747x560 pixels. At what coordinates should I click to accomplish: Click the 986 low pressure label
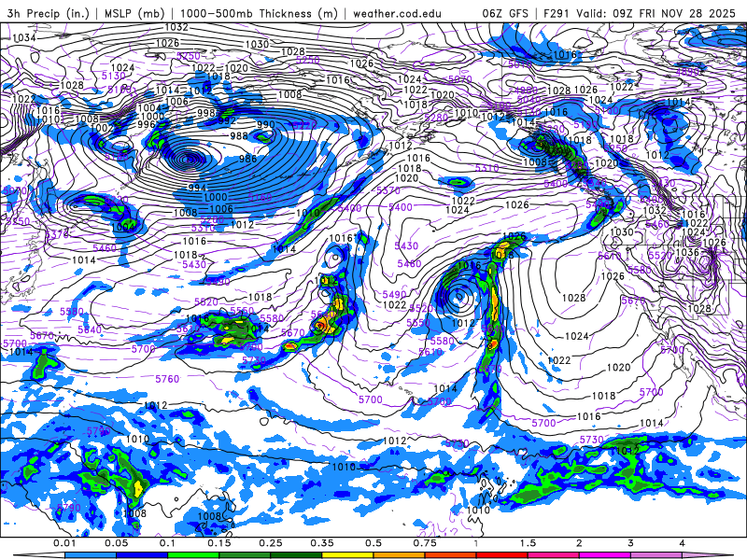(x=248, y=159)
